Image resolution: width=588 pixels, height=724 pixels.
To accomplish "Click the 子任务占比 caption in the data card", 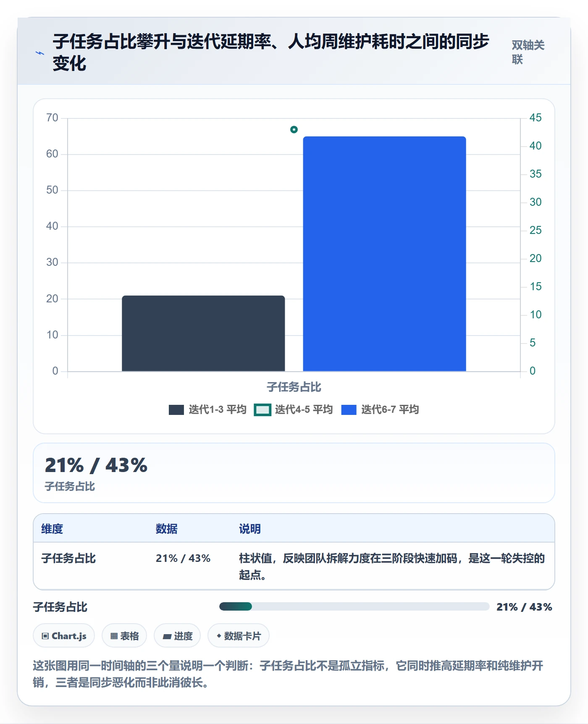I will 70,486.
